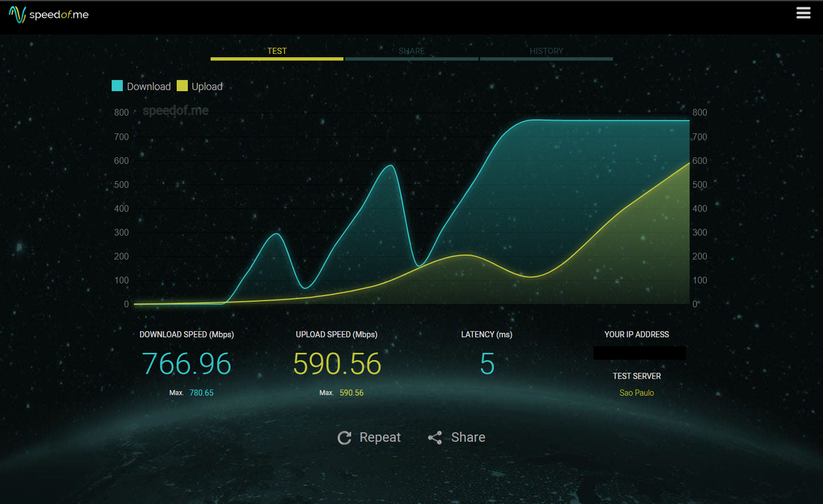Click the max upload value 590.56
Screen dimensions: 823x504
tap(351, 393)
